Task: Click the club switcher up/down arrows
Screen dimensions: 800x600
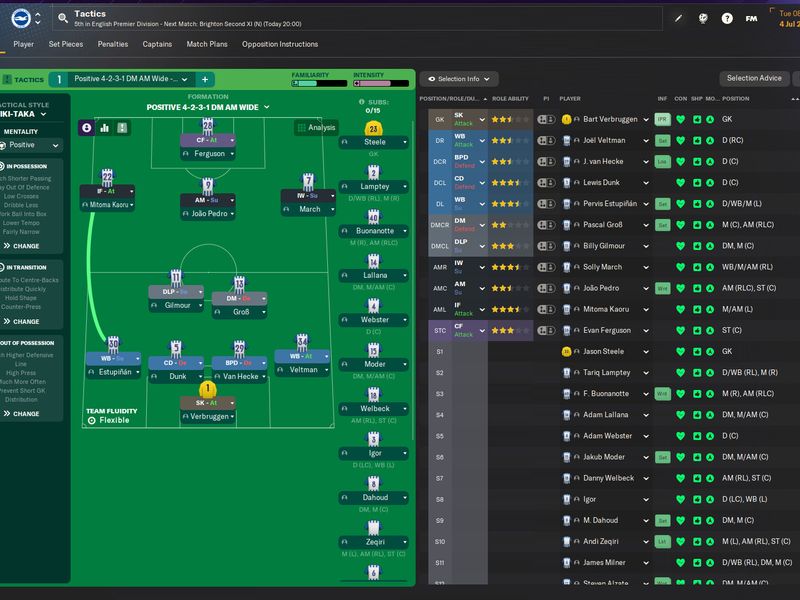Action: pyautogui.click(x=38, y=18)
